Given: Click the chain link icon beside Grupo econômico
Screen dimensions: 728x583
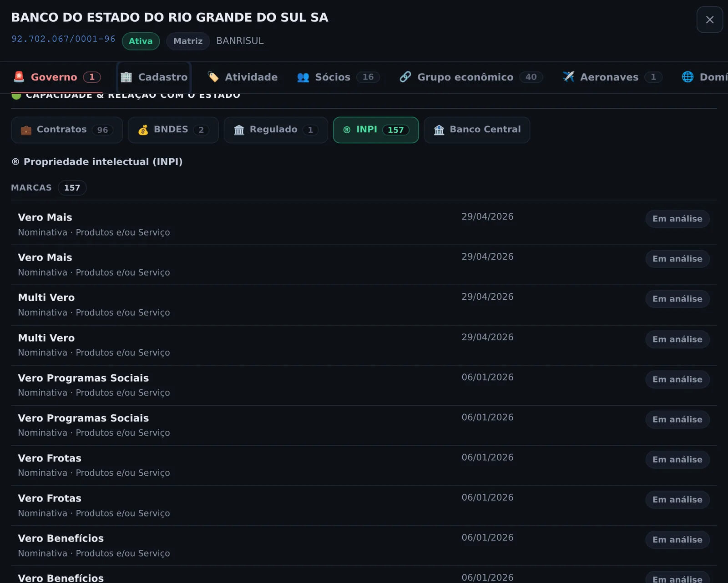Looking at the screenshot, I should (405, 77).
